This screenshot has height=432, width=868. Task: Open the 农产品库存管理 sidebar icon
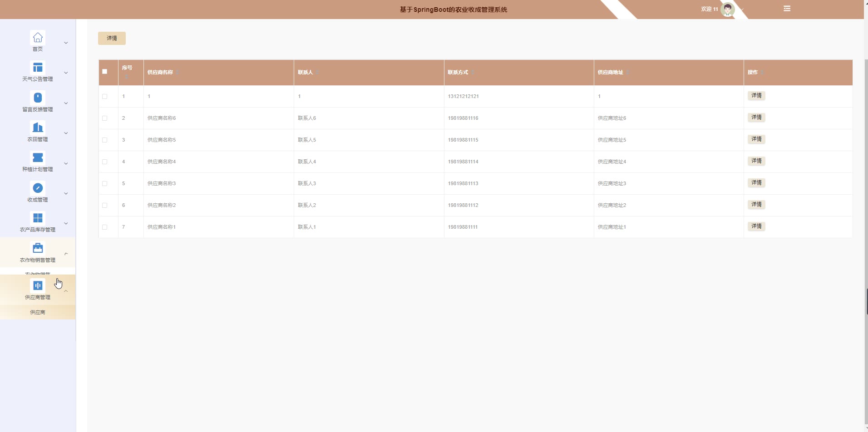tap(38, 218)
